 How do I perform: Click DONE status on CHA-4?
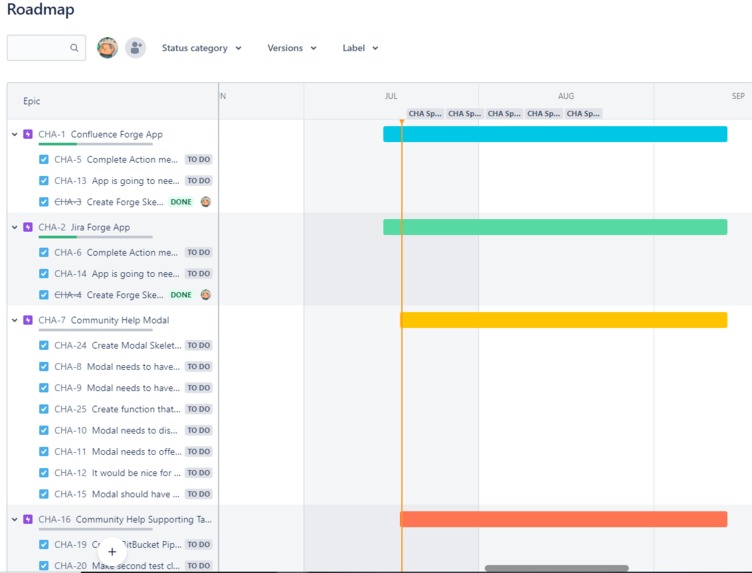(x=181, y=294)
